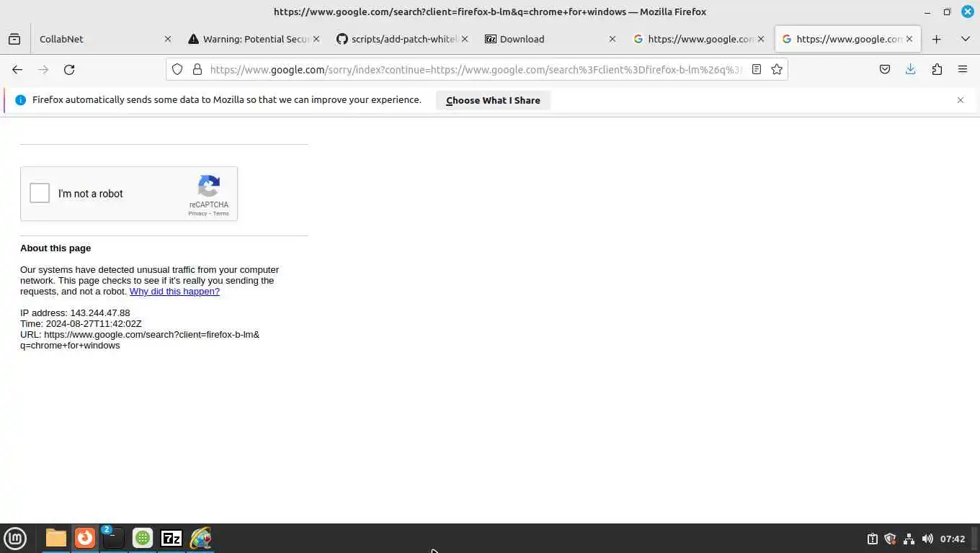Toggle reader view icon in address bar

(756, 69)
